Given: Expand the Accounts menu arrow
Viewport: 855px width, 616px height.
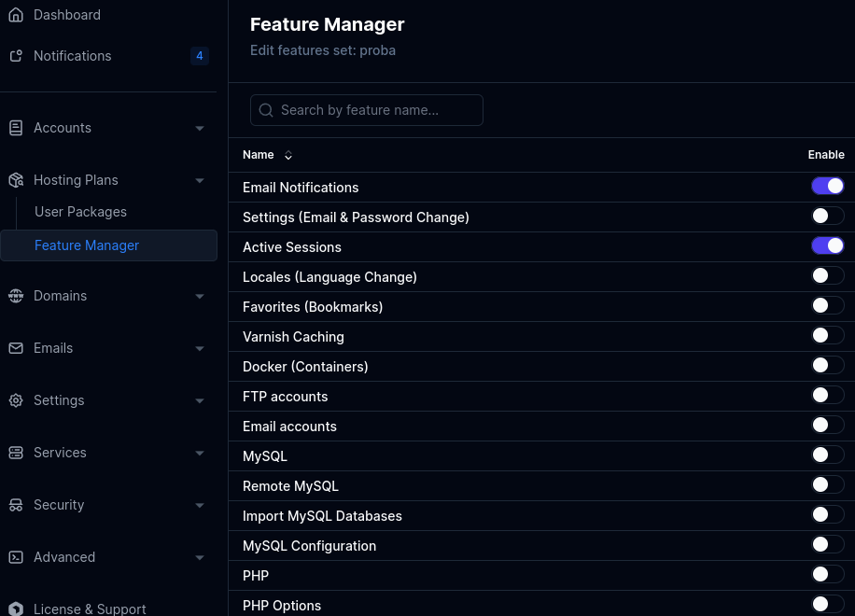Looking at the screenshot, I should (200, 128).
